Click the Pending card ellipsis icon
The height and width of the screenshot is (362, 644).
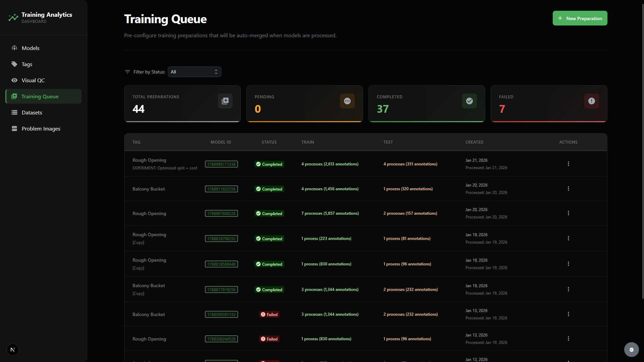(x=347, y=101)
